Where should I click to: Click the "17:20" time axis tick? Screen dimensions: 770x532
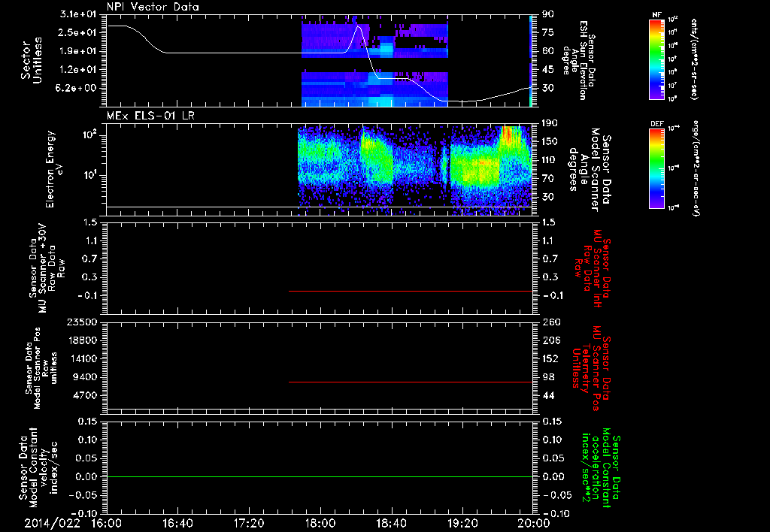[249, 523]
